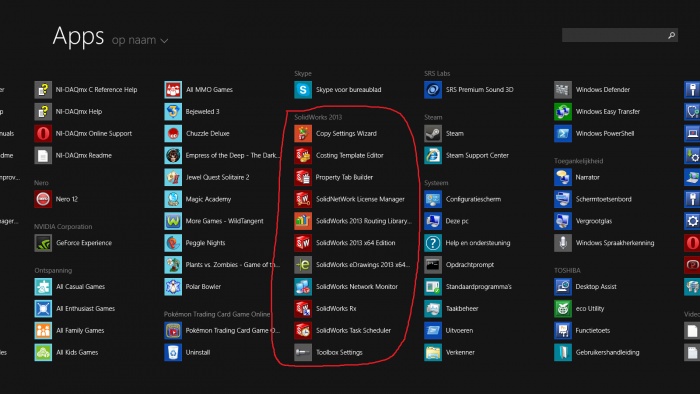Open All Kids Games
Viewport: 700px width, 394px height.
pyautogui.click(x=67, y=352)
